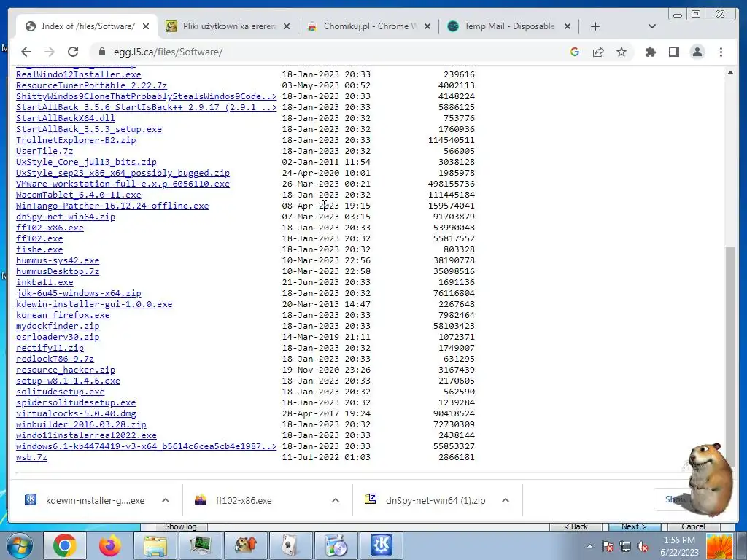Expand options for ff102-x86.exe download
The image size is (747, 560).
tap(336, 500)
